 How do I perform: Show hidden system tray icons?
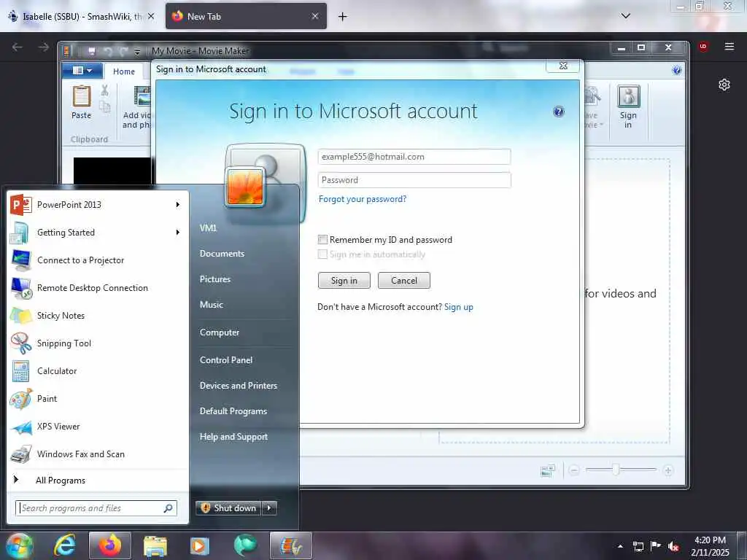tap(620, 546)
